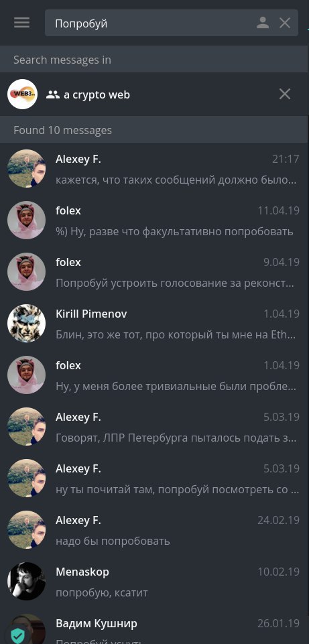Click the WEB3 group avatar
This screenshot has width=309, height=644.
coord(23,94)
